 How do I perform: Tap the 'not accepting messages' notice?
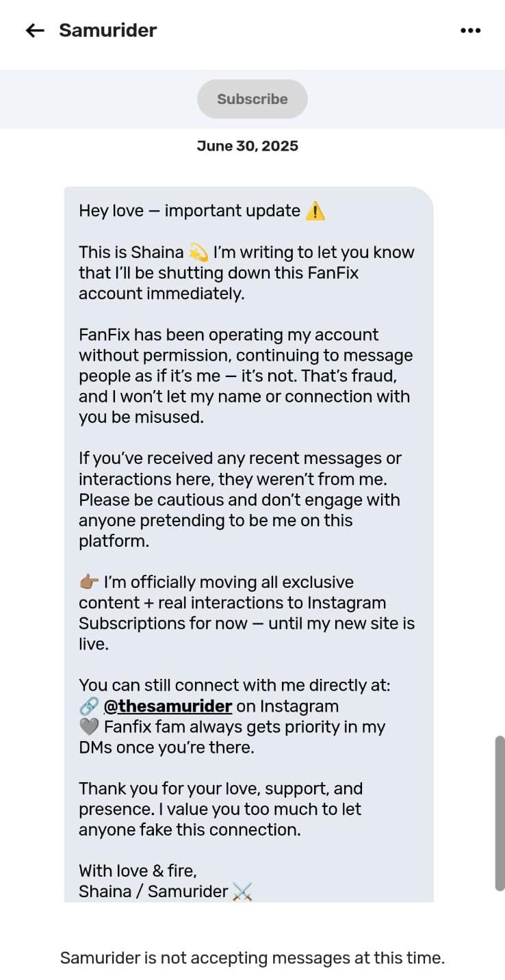(x=252, y=958)
